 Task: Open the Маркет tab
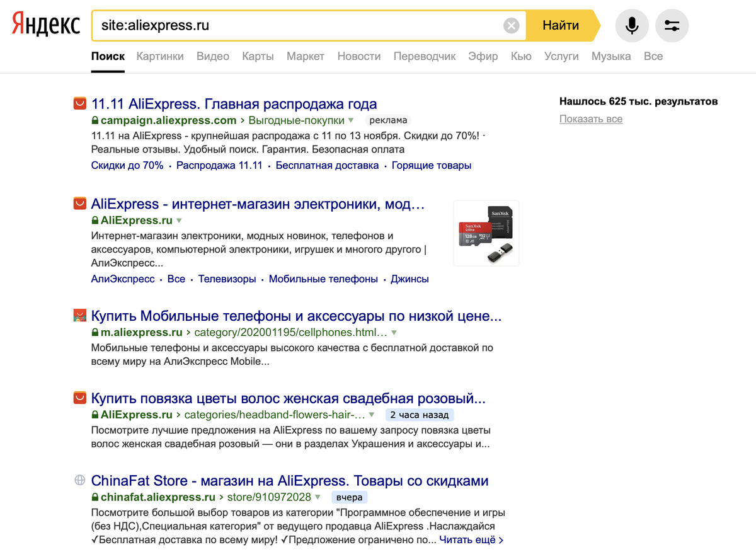(x=306, y=56)
